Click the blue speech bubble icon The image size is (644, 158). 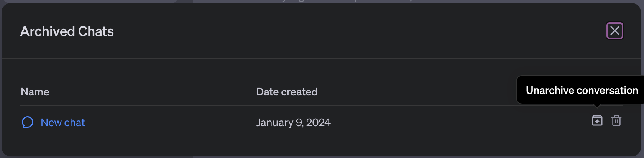click(28, 122)
